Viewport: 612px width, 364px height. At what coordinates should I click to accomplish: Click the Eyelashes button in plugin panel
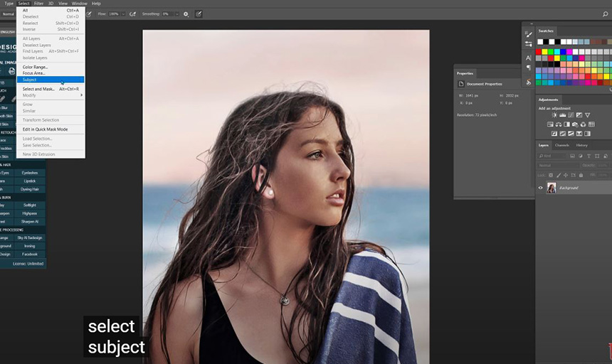29,173
